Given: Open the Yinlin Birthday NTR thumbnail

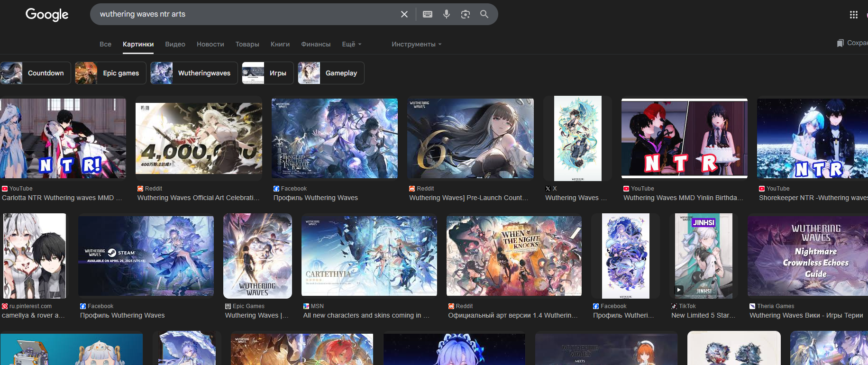Looking at the screenshot, I should tap(685, 138).
